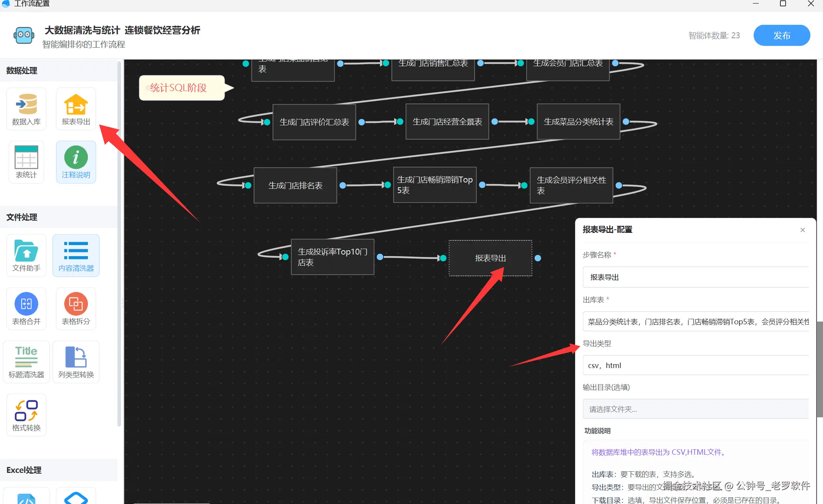Click the 统计SQL阶段 annotation note

coord(182,88)
